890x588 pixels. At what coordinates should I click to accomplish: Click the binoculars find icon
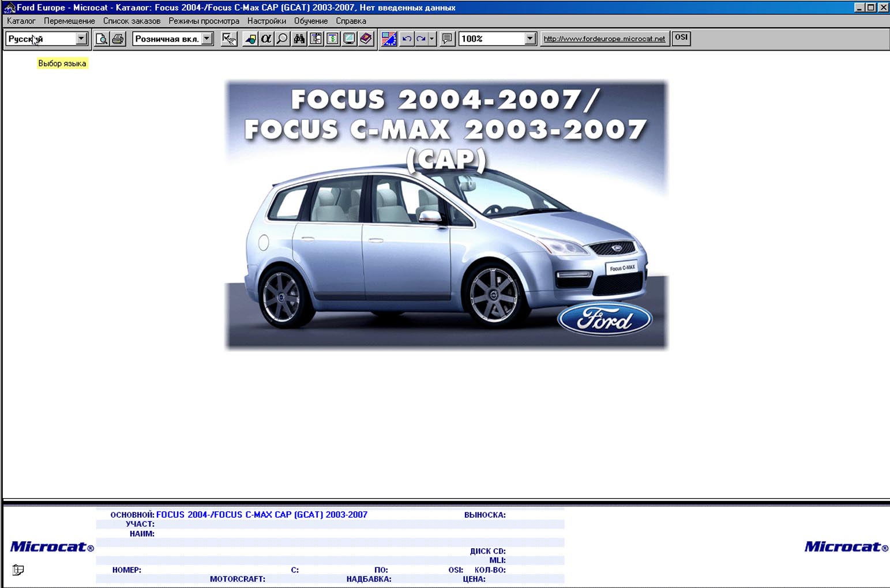point(299,39)
